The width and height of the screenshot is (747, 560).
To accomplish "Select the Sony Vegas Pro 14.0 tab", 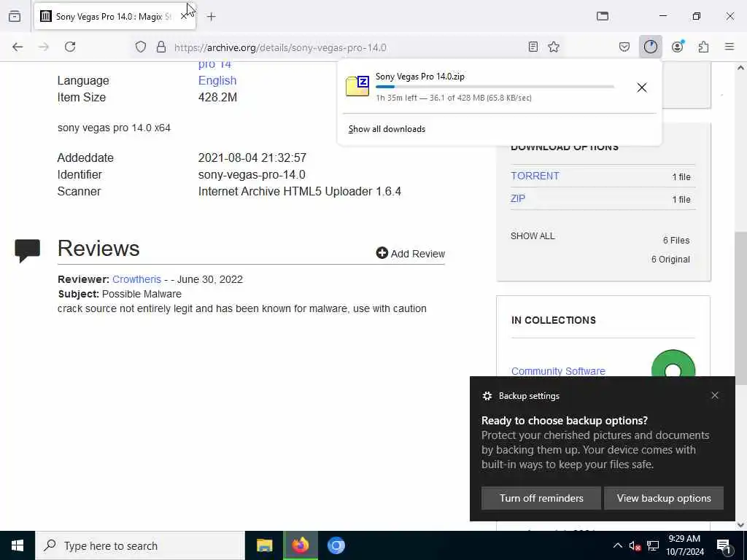I will [115, 17].
